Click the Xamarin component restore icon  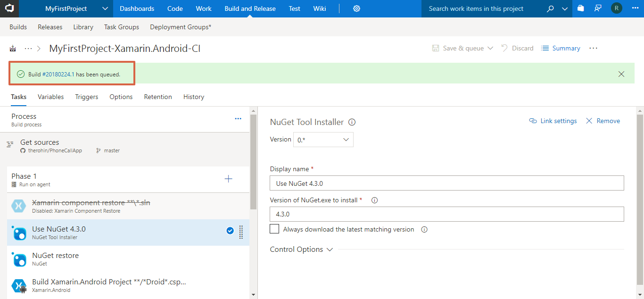coord(19,206)
